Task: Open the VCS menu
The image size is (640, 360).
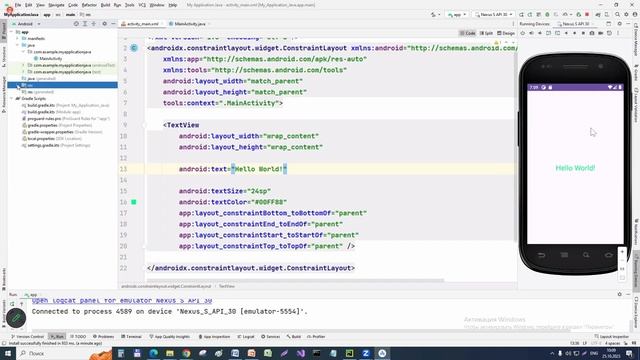Action: click(142, 5)
